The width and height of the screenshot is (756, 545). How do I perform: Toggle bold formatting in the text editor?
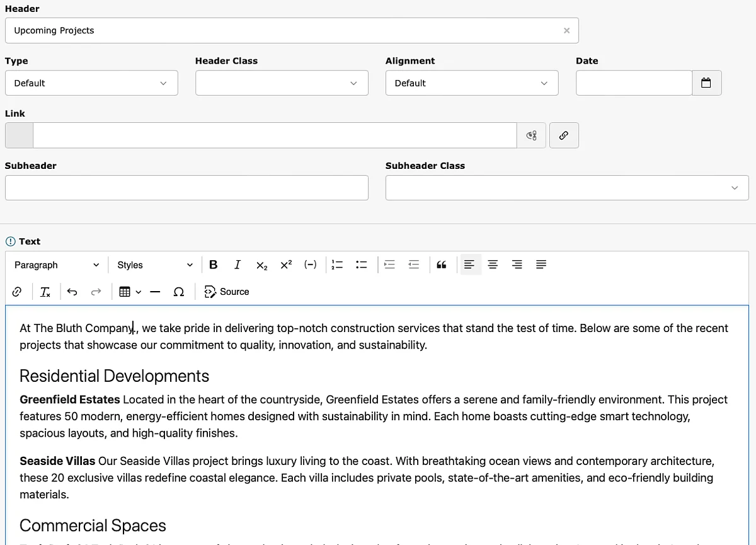point(213,265)
